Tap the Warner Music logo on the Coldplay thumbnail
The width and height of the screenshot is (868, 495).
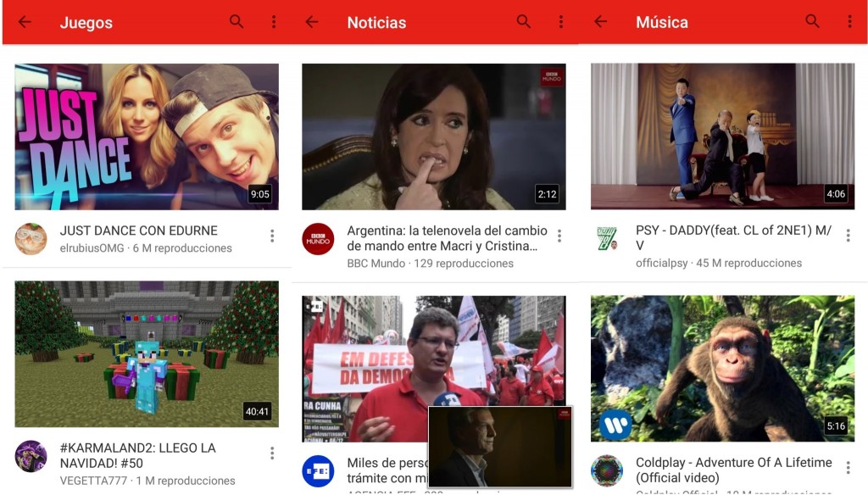(615, 425)
